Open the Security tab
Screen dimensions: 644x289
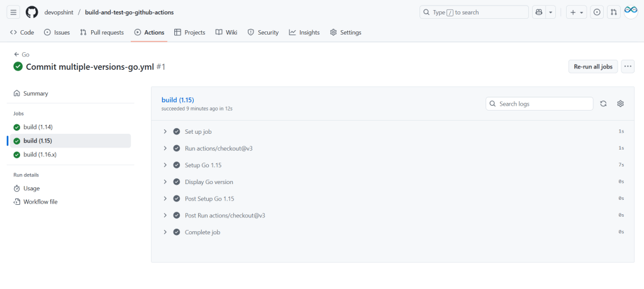pos(263,33)
